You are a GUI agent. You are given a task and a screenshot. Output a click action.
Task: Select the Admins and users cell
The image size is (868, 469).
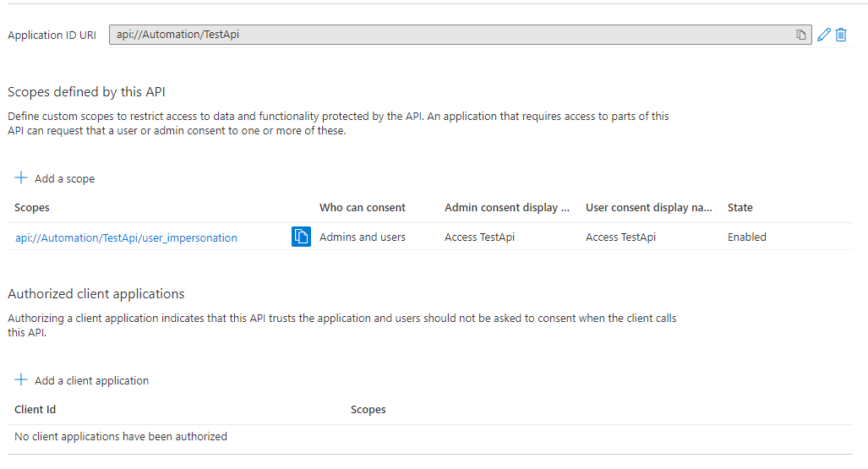coord(362,237)
